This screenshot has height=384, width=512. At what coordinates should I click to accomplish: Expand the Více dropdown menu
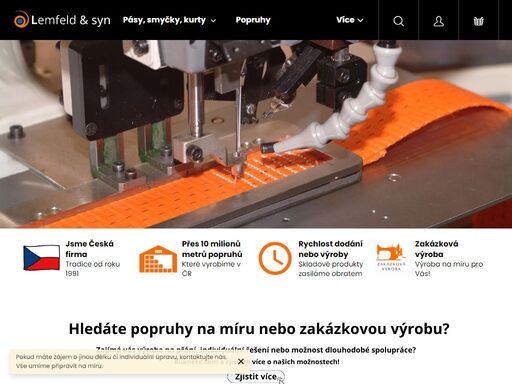tap(349, 20)
